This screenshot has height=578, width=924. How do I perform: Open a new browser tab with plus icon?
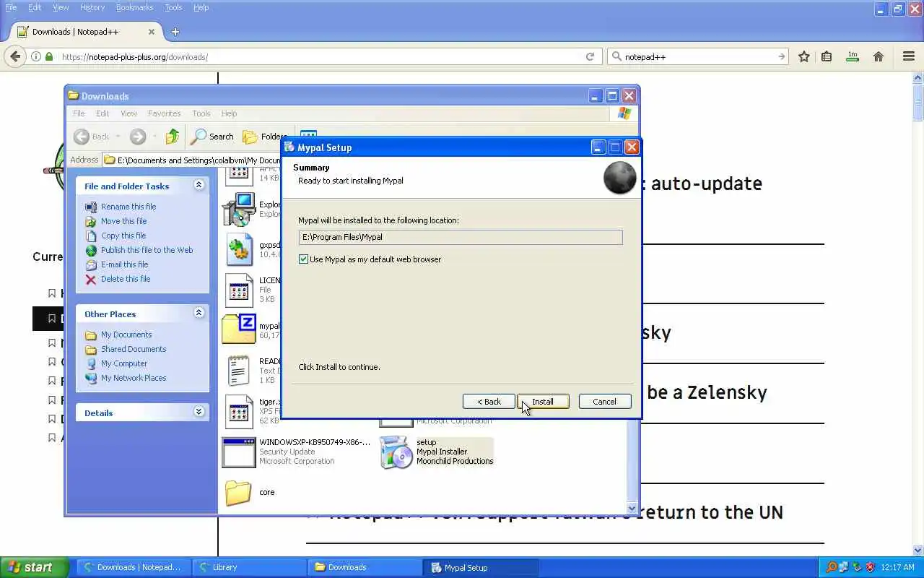175,32
